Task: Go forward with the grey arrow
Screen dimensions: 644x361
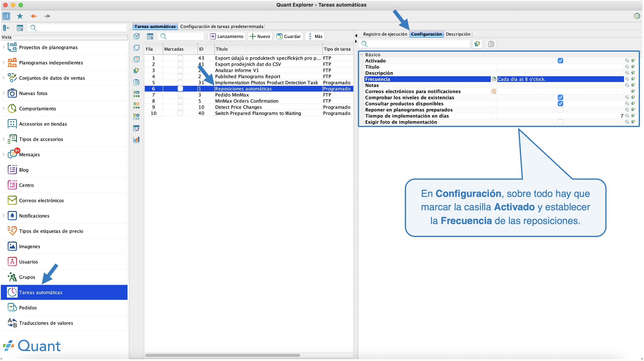Action: tap(47, 16)
